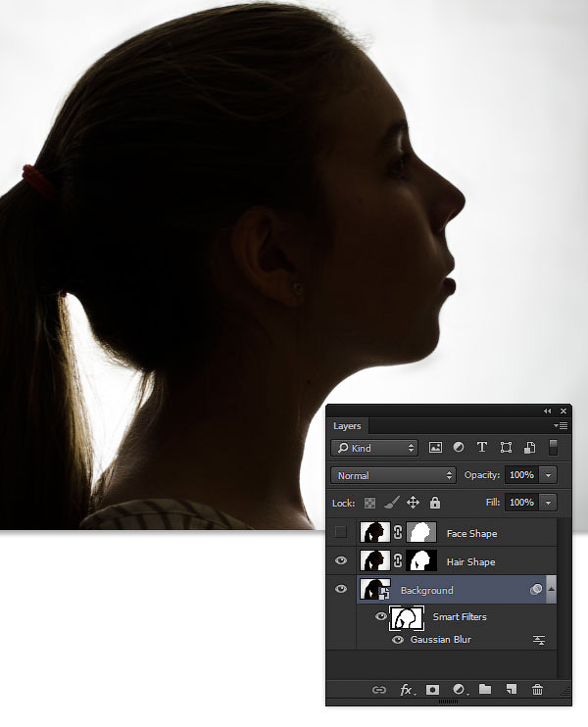Add a layer mask
This screenshot has height=727, width=588.
tap(432, 690)
